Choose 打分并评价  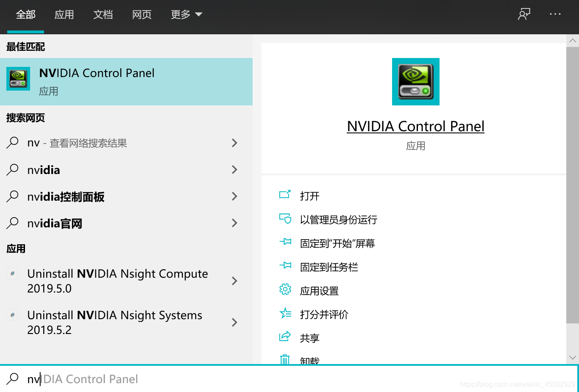click(324, 315)
